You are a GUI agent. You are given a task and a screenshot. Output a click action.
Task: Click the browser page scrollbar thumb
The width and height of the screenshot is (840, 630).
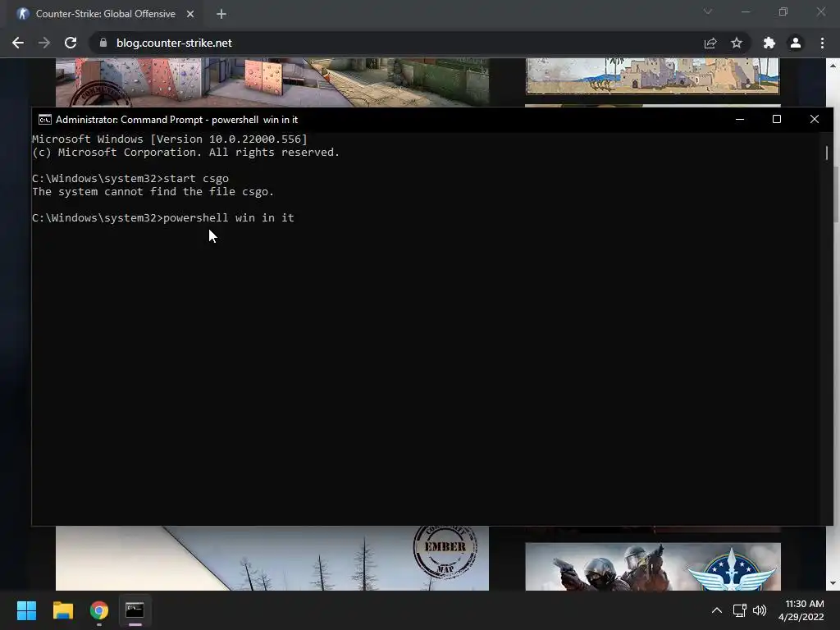click(836, 194)
